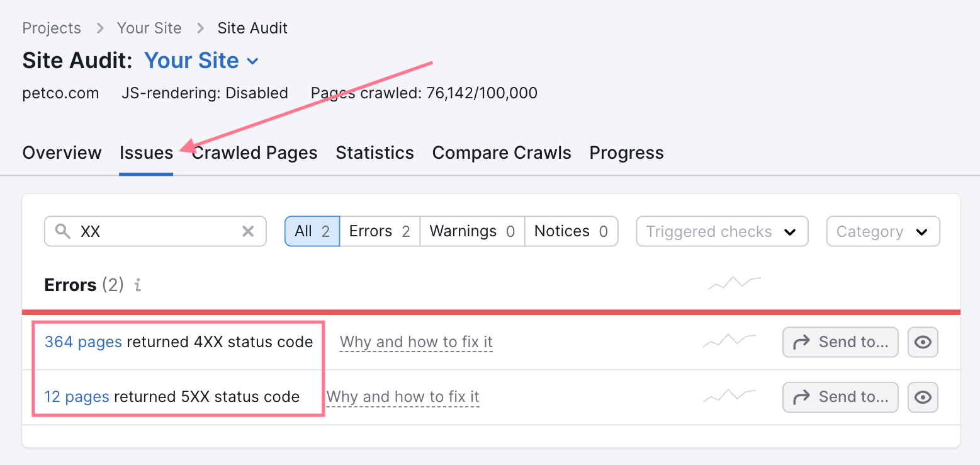Go to Your Site breadcrumb
This screenshot has height=465, width=980.
click(149, 28)
